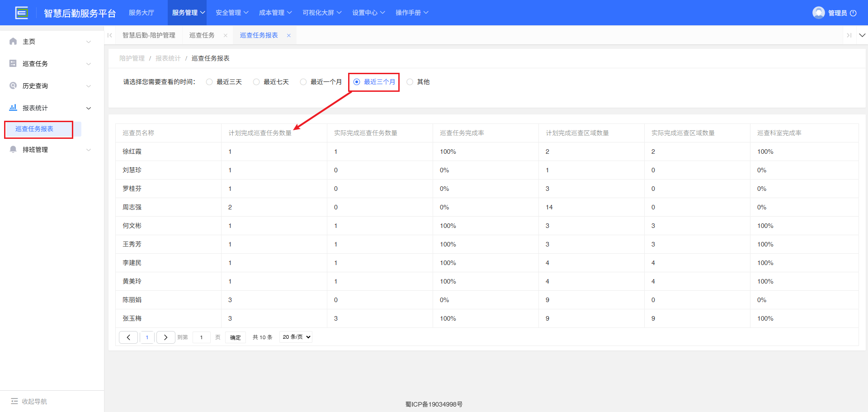Close the 巡查任务 tab
Image resolution: width=868 pixels, height=412 pixels.
(225, 35)
